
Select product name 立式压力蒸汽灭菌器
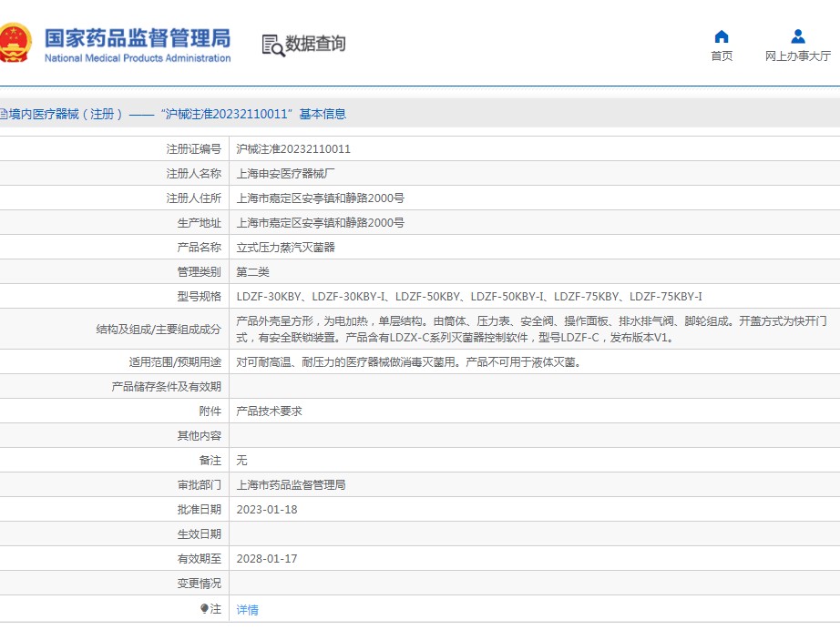pyautogui.click(x=285, y=248)
